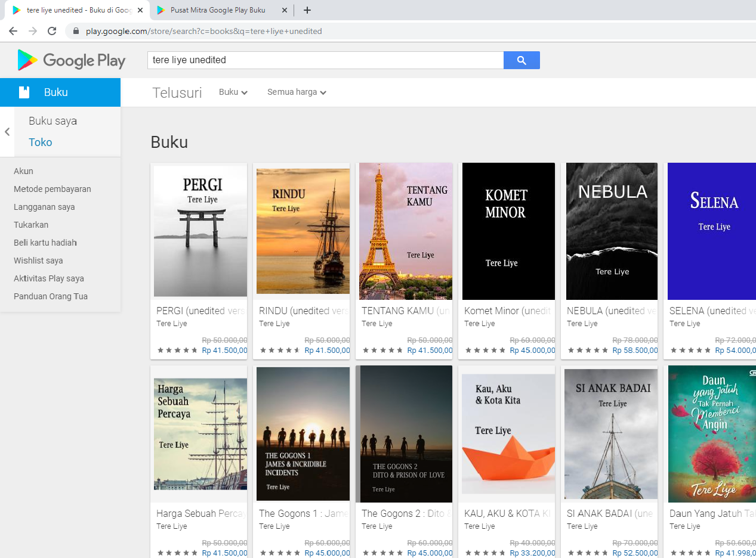Open the PERGI book cover
756x558 pixels.
(200, 231)
